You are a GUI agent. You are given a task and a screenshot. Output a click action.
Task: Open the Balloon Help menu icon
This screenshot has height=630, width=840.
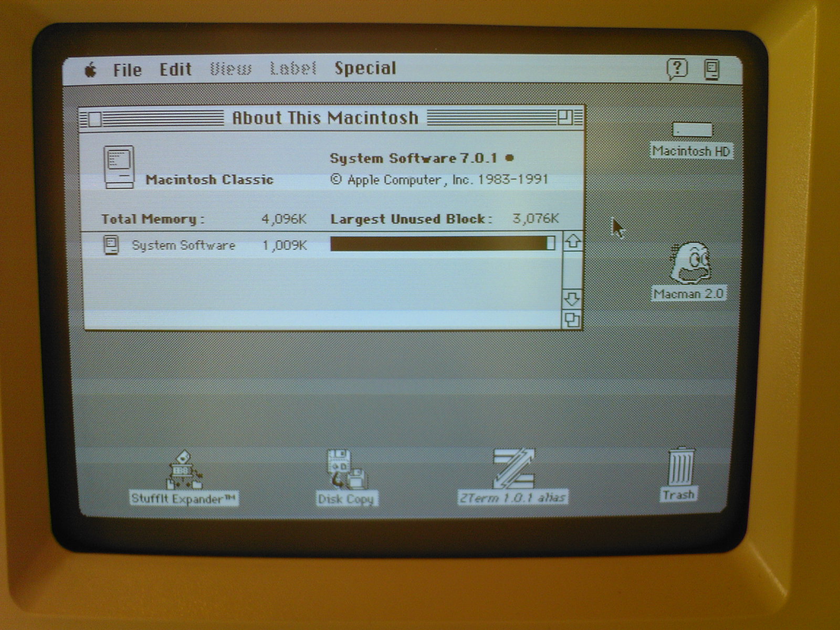(x=677, y=69)
